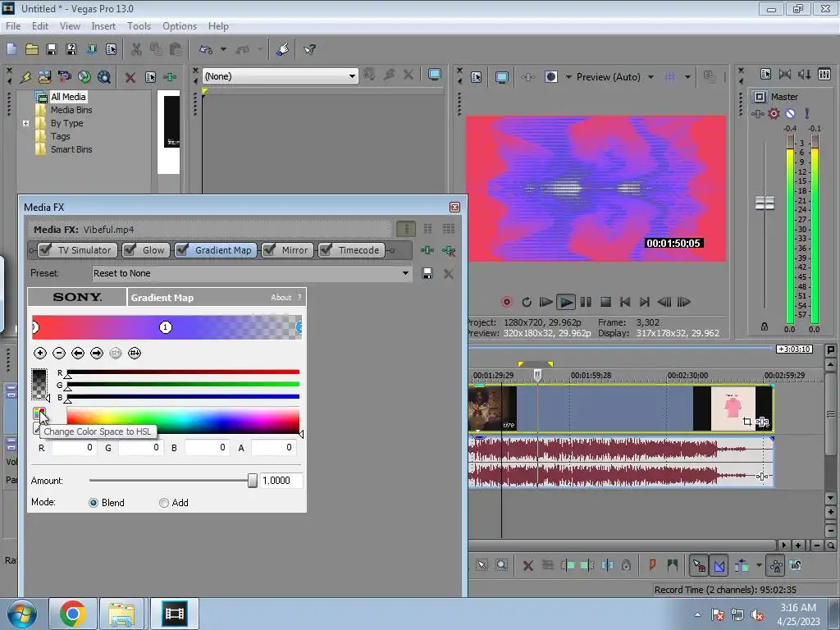Toggle the Gradient Map effect checkbox
The width and height of the screenshot is (840, 630).
pyautogui.click(x=182, y=249)
